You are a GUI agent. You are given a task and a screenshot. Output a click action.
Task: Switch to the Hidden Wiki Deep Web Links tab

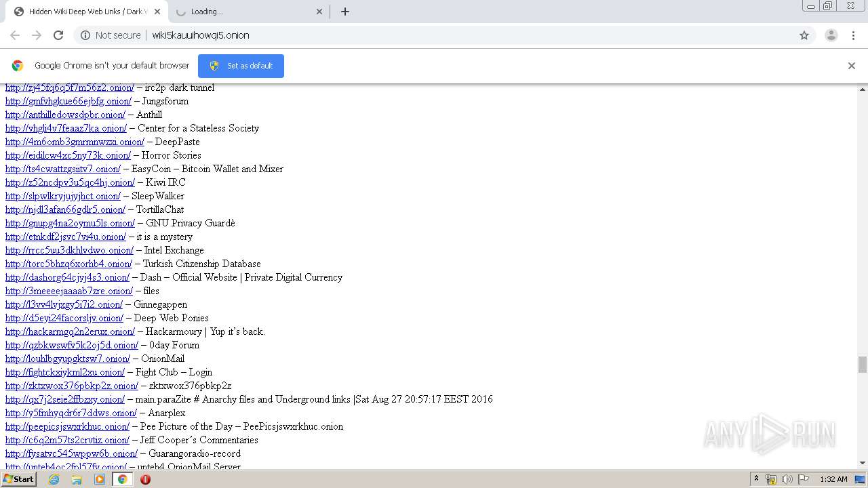pos(86,12)
